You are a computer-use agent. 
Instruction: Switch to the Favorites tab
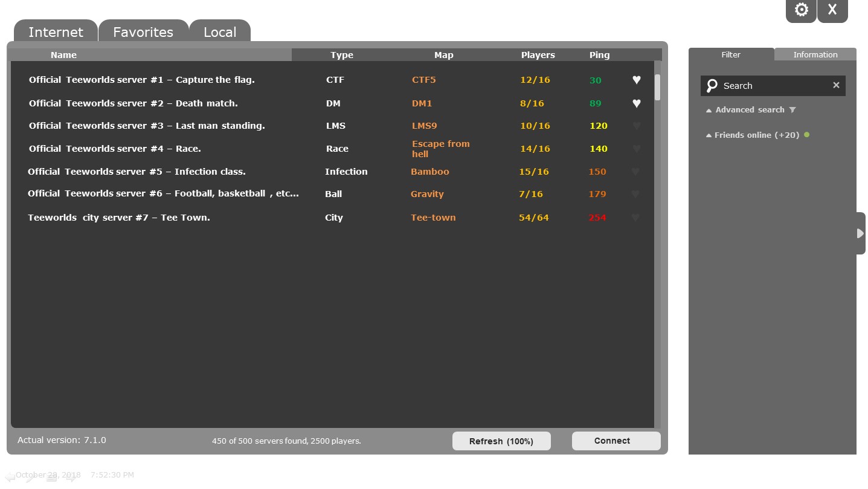click(143, 31)
